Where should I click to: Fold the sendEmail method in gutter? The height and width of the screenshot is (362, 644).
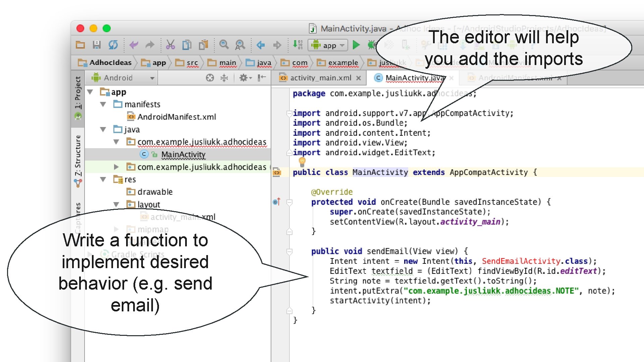[289, 251]
